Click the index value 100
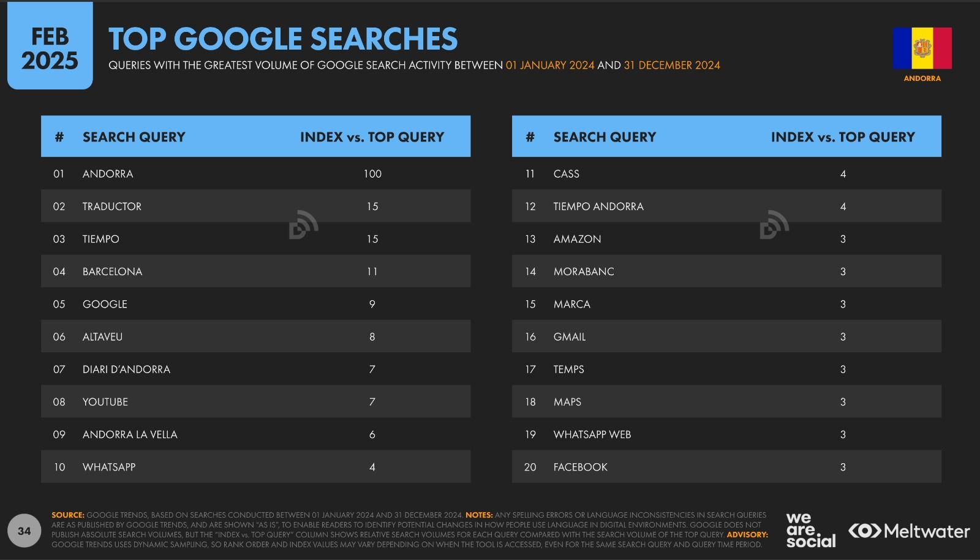This screenshot has height=560, width=980. click(x=372, y=174)
